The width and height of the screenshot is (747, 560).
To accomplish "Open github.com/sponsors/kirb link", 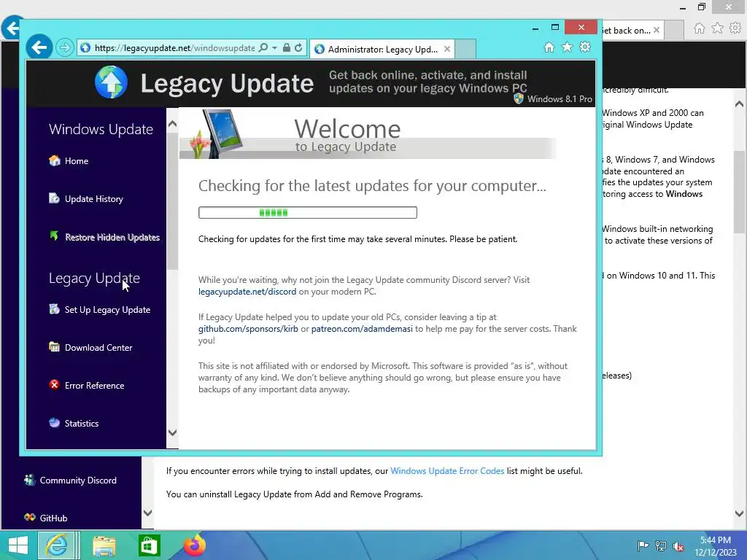I will pos(248,329).
